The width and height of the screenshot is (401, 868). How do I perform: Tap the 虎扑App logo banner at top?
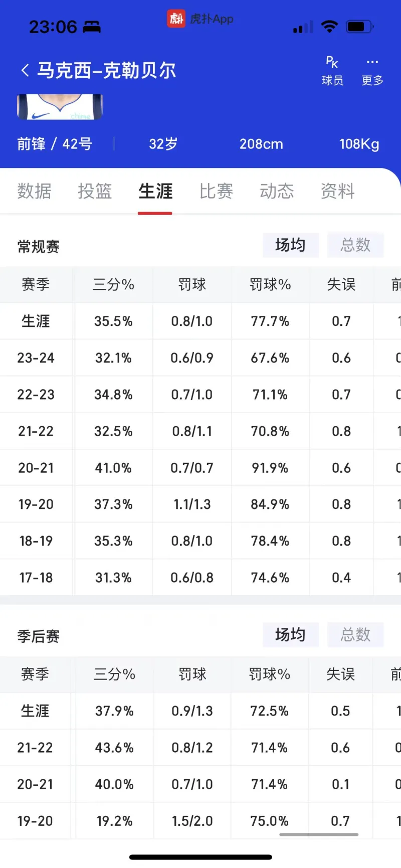200,19
